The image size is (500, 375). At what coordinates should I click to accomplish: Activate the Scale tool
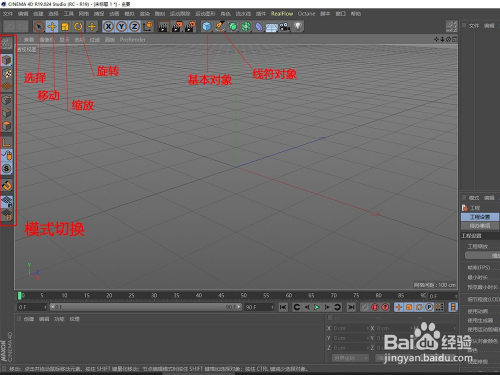65,26
